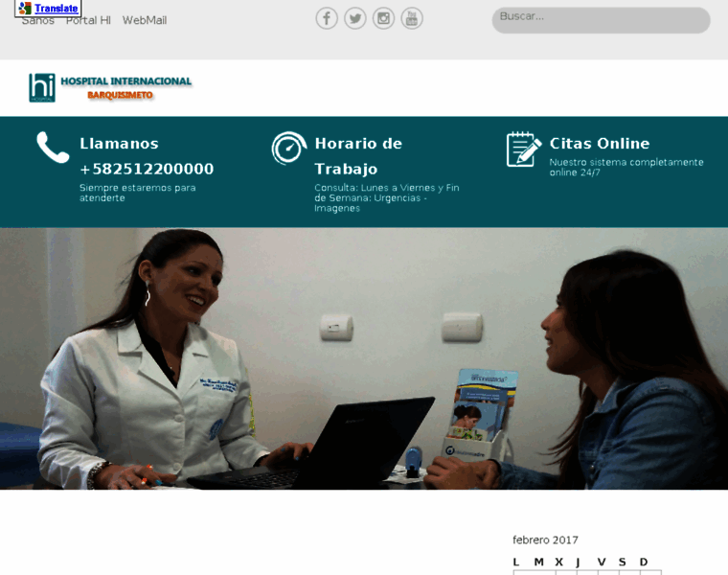Open the Twitter social icon

point(355,18)
